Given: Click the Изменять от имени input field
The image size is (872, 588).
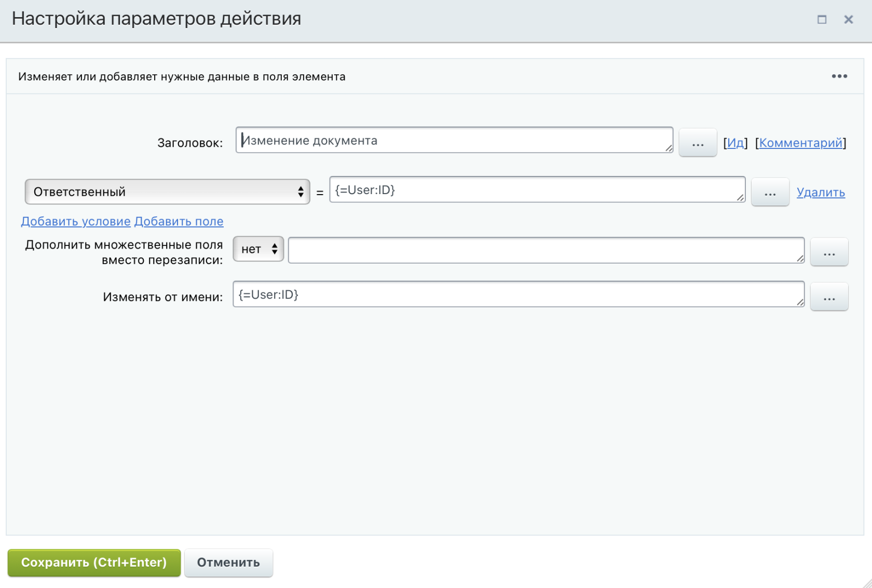Looking at the screenshot, I should tap(519, 294).
